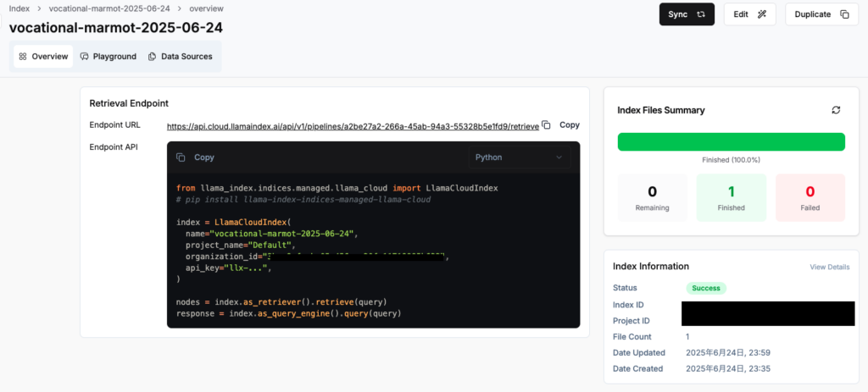The width and height of the screenshot is (868, 392).
Task: Click the Endpoint API label
Action: (114, 147)
